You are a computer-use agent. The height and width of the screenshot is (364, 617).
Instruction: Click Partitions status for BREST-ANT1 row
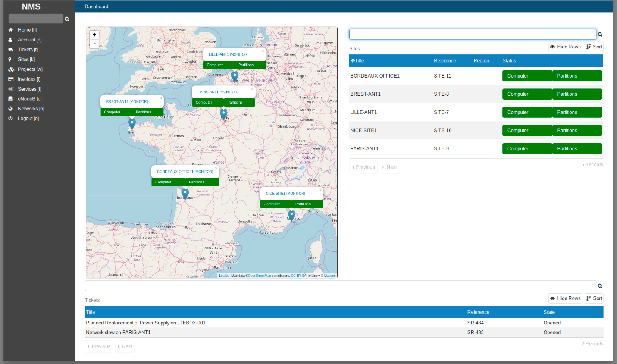tap(577, 94)
